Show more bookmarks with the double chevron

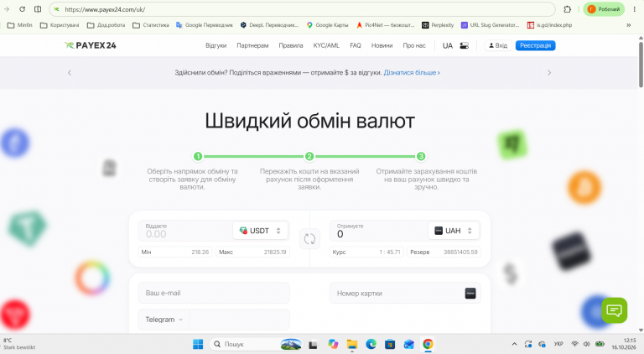(x=628, y=25)
